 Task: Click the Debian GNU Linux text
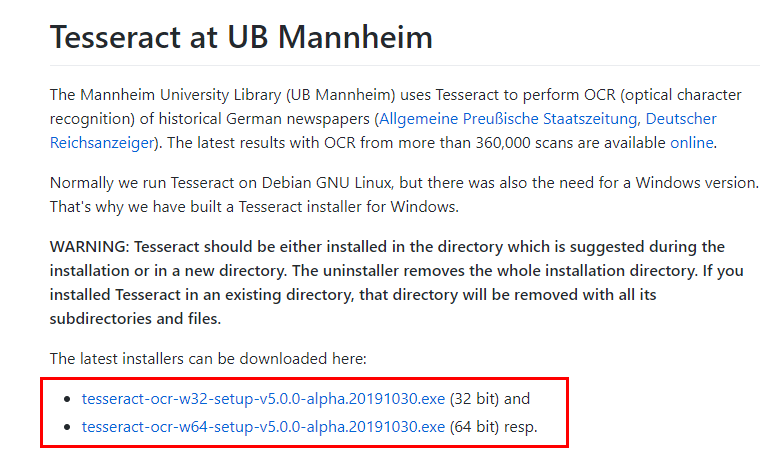[x=326, y=183]
